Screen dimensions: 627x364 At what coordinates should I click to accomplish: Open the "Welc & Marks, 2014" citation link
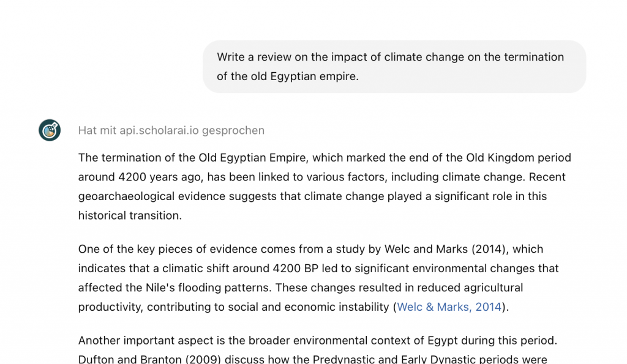pyautogui.click(x=449, y=307)
